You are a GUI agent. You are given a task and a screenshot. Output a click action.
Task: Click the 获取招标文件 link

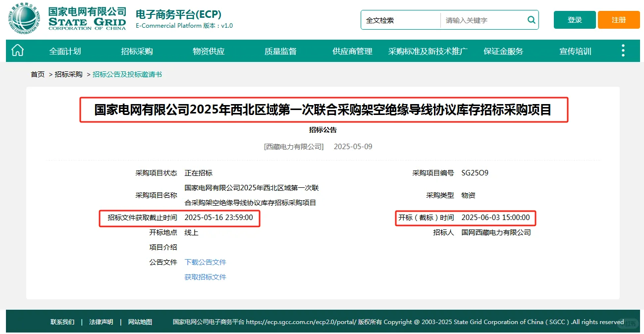[x=205, y=277]
